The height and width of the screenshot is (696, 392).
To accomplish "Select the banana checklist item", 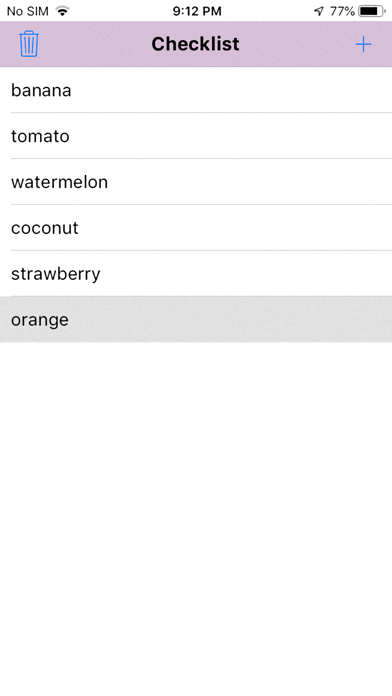I will tap(196, 90).
